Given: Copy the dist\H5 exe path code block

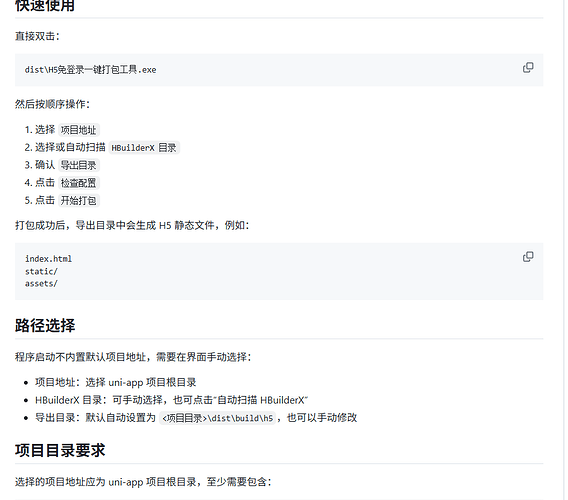Looking at the screenshot, I should point(528,68).
